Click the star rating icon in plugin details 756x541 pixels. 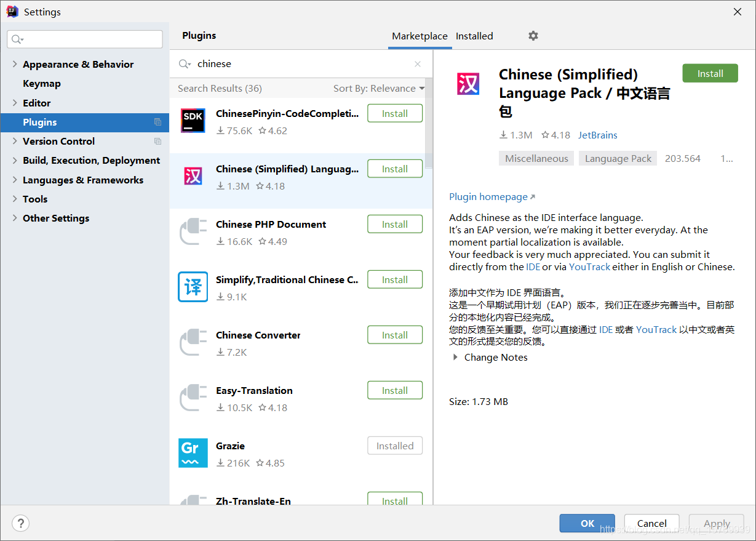click(x=545, y=135)
